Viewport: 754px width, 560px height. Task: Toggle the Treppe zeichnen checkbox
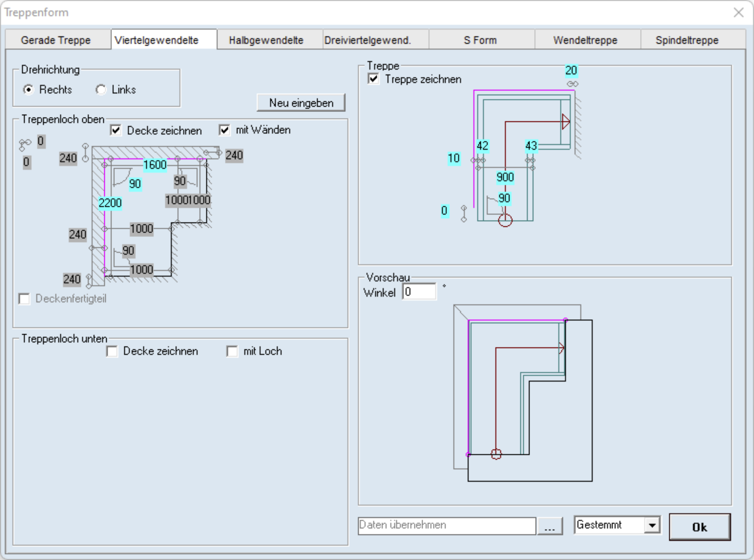coord(374,79)
